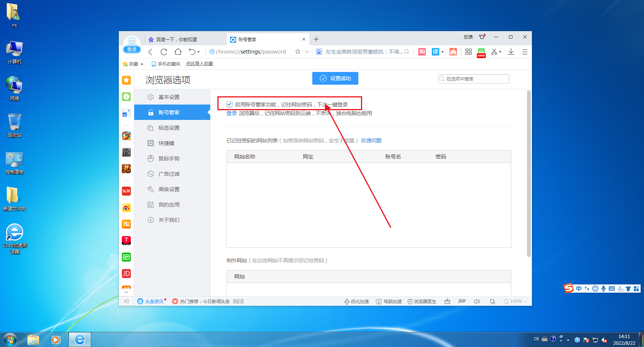Image resolution: width=644 pixels, height=347 pixels.
Task: Open the apps grid icon
Action: tap(469, 52)
